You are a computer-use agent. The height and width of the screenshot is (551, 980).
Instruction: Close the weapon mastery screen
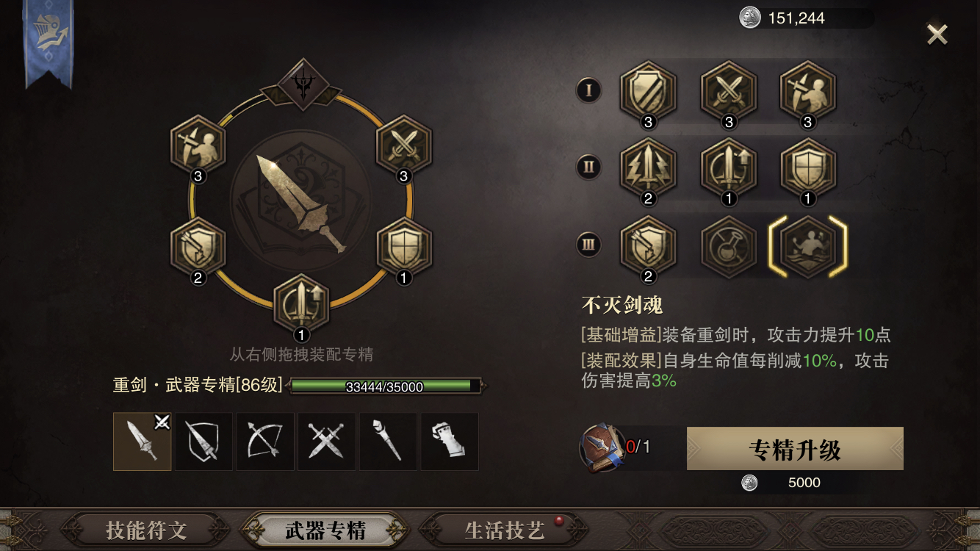[937, 34]
